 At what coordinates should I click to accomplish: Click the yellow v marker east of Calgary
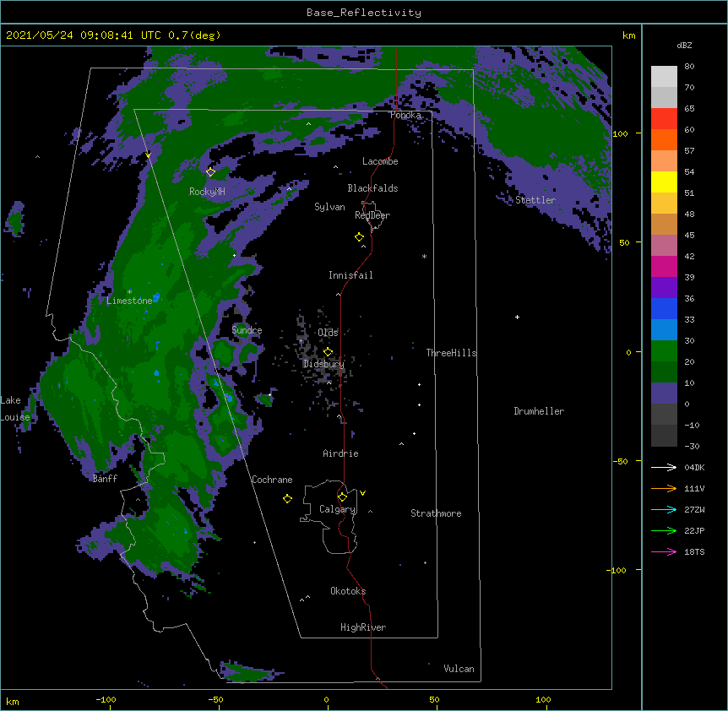coord(362,493)
